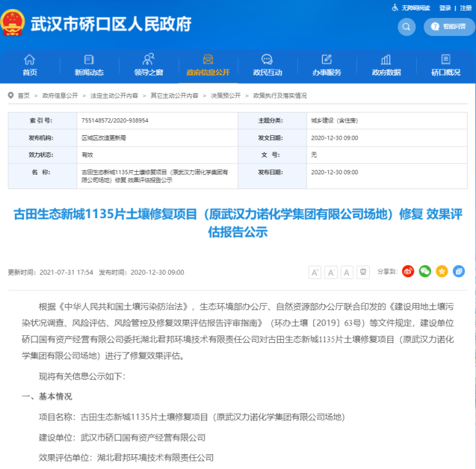Share to Weibo red icon
The image size is (476, 469).
click(408, 271)
